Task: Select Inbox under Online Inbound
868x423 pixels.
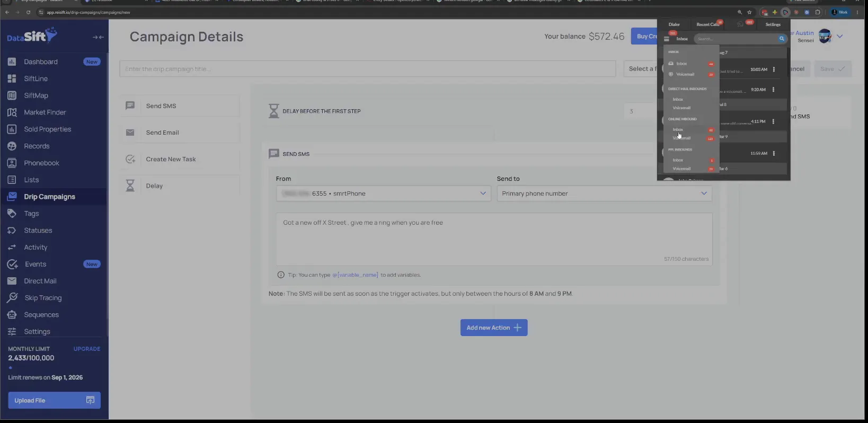Action: click(x=678, y=129)
